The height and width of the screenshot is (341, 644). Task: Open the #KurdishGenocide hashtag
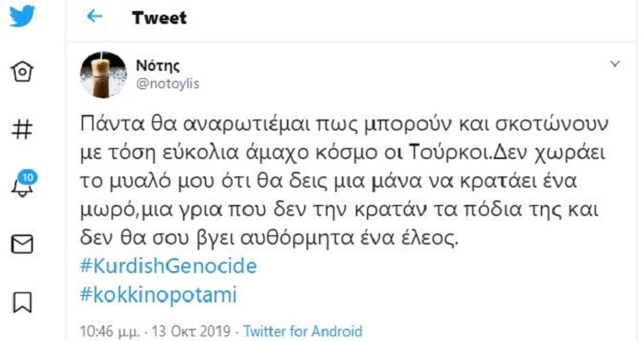(x=168, y=266)
